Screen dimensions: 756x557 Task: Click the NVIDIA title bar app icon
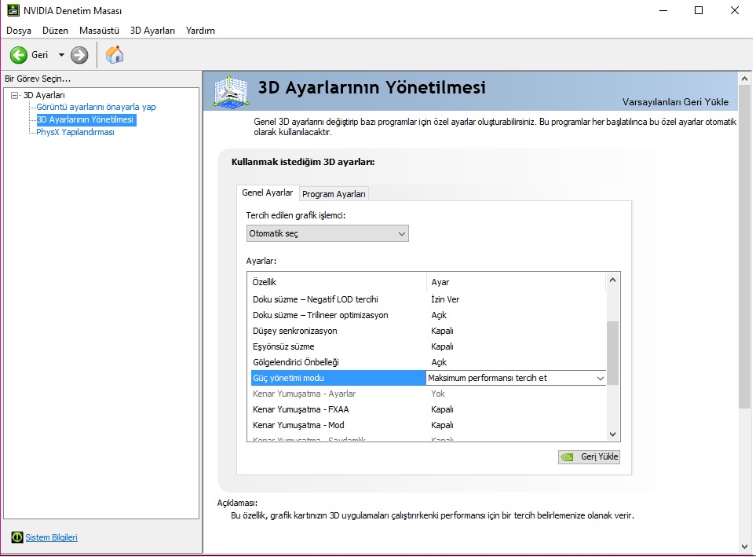coord(13,10)
